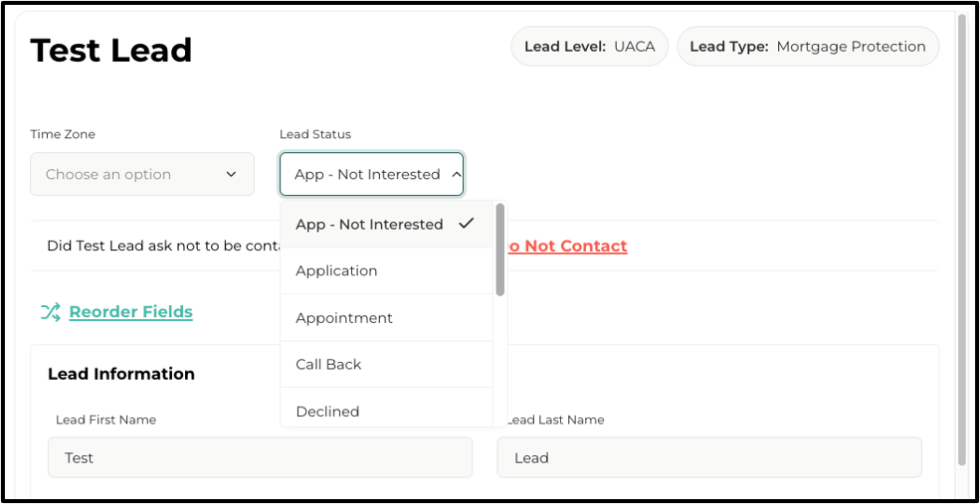Choose Declined in Lead Status list
Image resolution: width=980 pixels, height=504 pixels.
(x=386, y=409)
